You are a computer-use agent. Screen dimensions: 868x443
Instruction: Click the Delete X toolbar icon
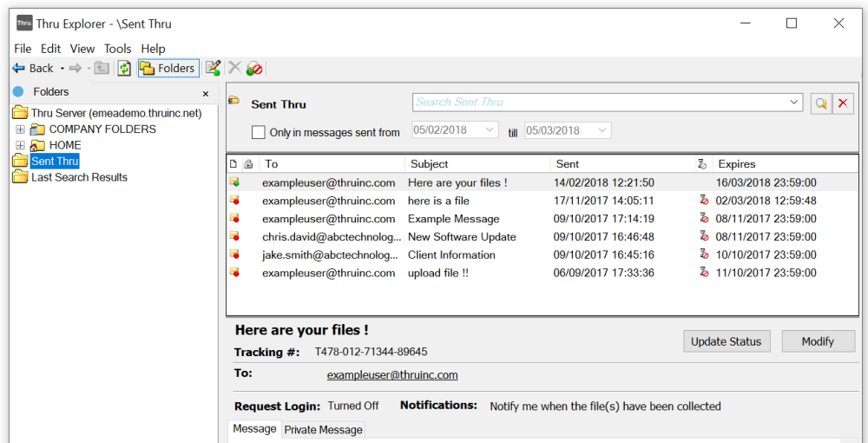[x=234, y=68]
